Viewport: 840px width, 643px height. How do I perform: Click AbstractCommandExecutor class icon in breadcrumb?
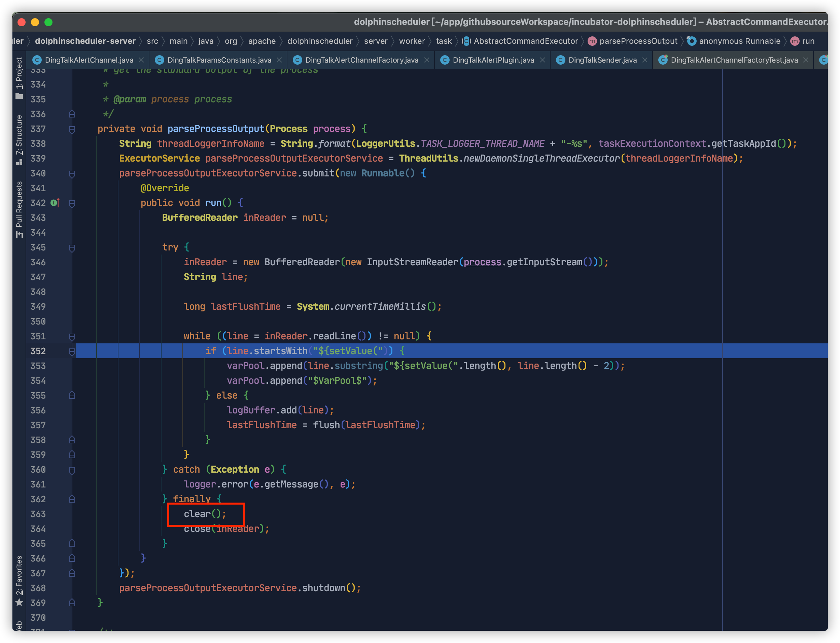[466, 41]
